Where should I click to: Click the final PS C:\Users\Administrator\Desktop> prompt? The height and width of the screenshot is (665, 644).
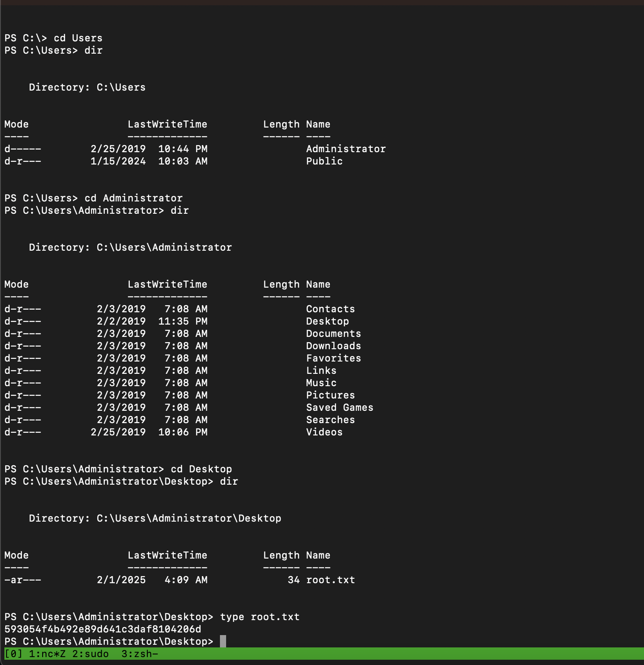click(x=109, y=641)
